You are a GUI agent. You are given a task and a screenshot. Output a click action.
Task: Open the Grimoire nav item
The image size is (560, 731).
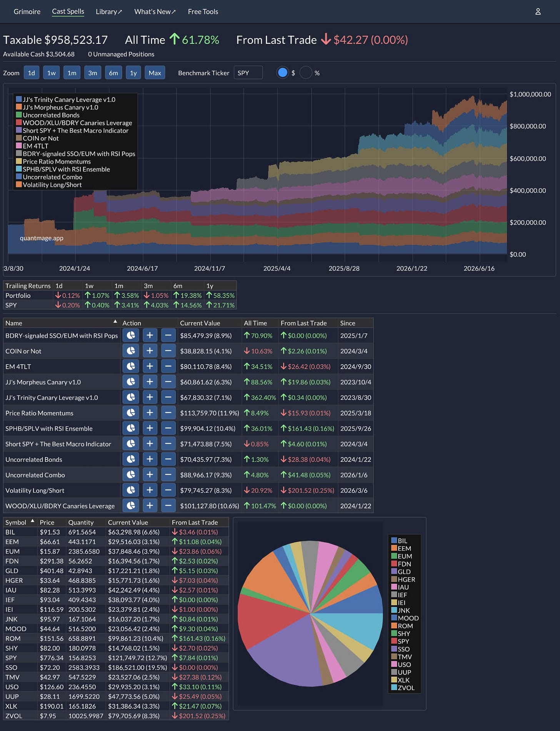[x=27, y=12]
